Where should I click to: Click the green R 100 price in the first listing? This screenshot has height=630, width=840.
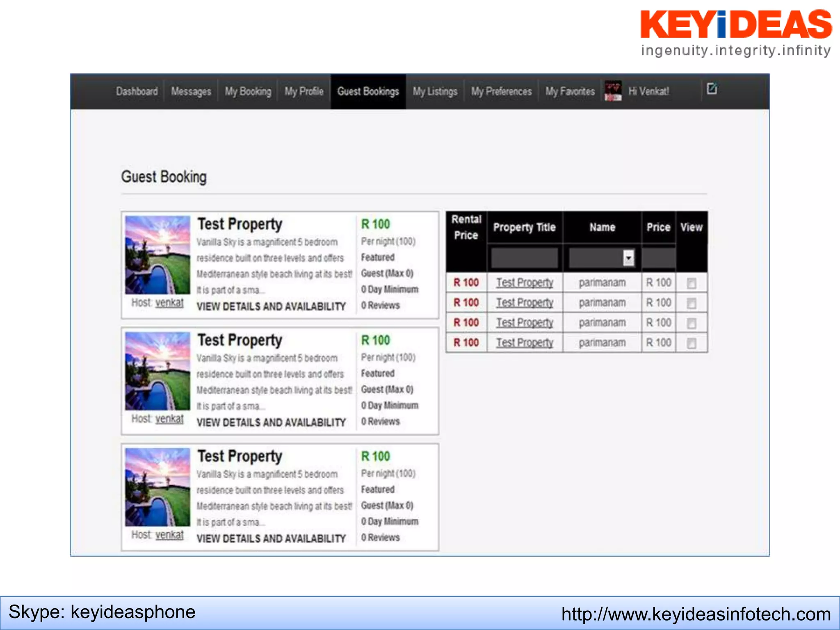coord(375,224)
